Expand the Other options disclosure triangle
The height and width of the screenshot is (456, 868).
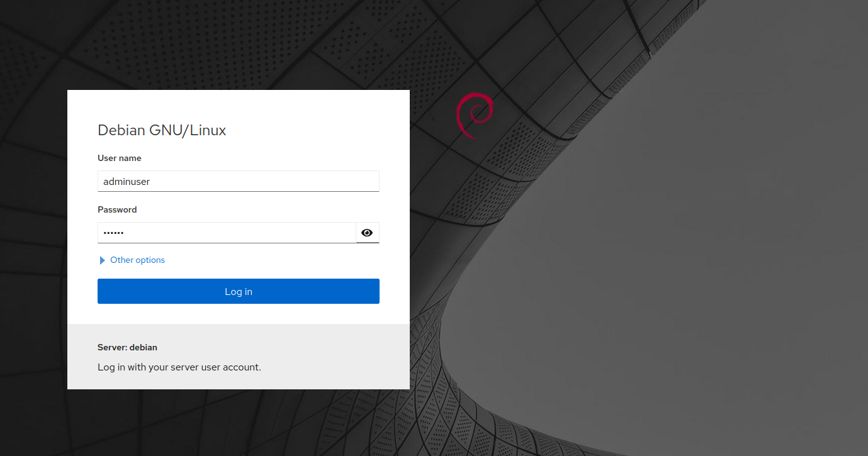(x=102, y=260)
